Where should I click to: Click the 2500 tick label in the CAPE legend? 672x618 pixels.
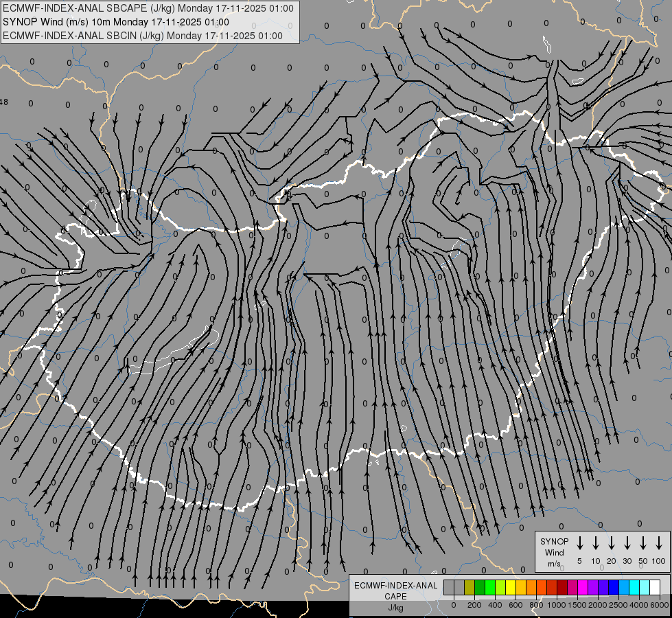pos(618,605)
